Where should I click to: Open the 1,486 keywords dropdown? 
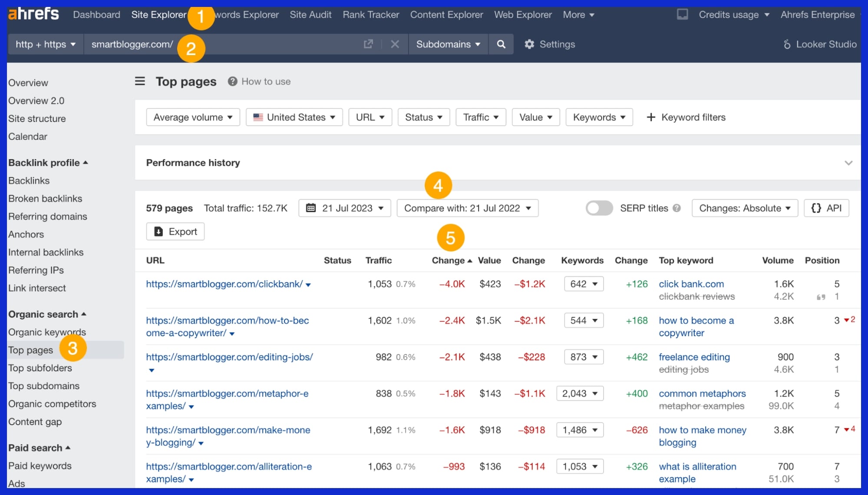point(580,430)
